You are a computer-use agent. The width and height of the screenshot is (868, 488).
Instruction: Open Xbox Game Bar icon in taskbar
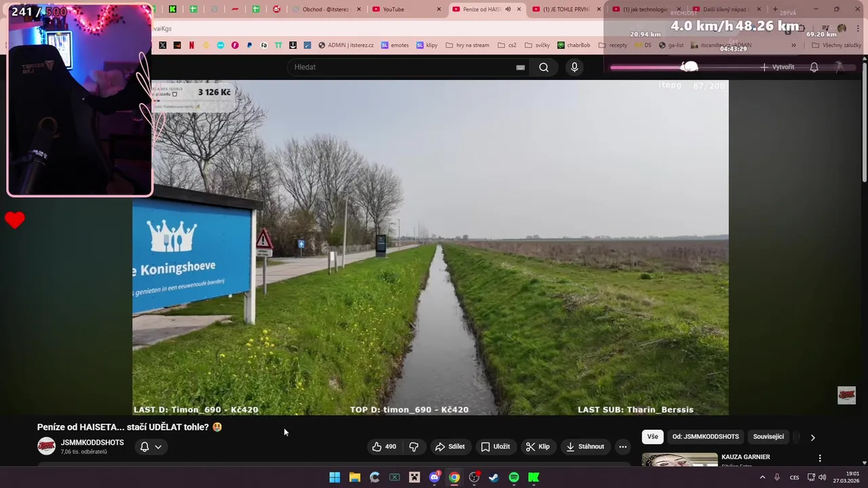click(394, 477)
